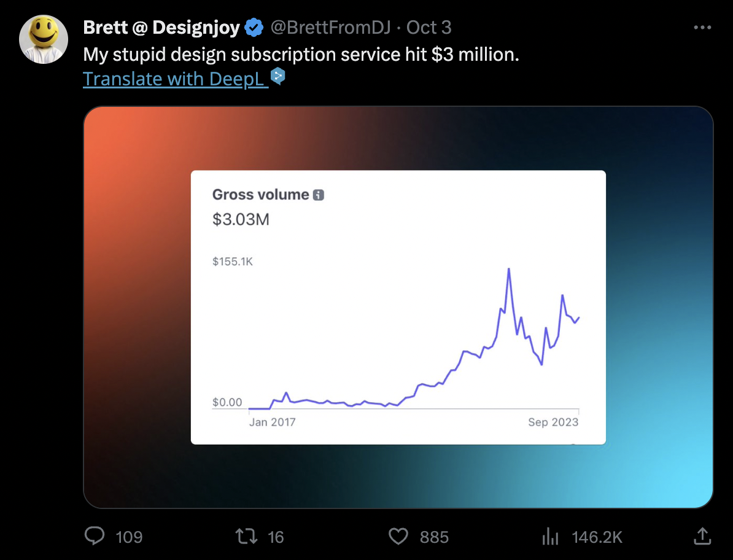Click the 16 reposts count
733x560 pixels.
(x=276, y=537)
